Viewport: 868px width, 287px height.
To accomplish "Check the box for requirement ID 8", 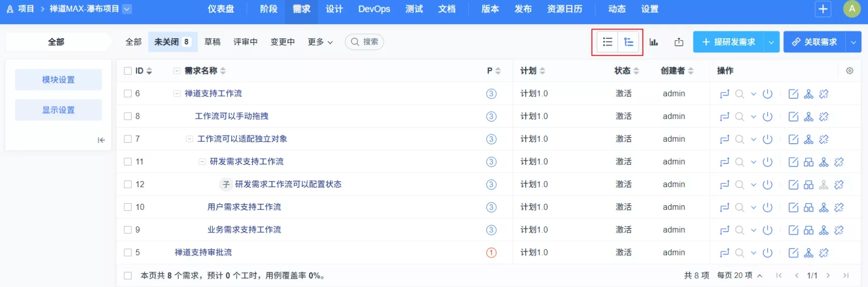I will [128, 116].
